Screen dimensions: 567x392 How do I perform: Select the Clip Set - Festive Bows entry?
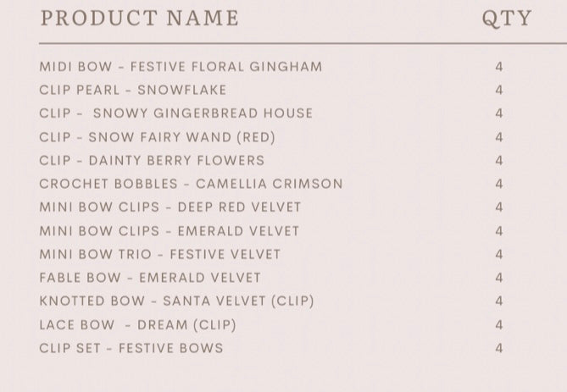(131, 348)
